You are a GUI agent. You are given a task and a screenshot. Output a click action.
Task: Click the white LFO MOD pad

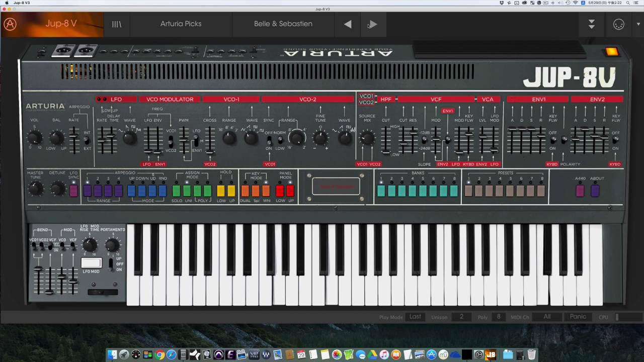point(91,262)
